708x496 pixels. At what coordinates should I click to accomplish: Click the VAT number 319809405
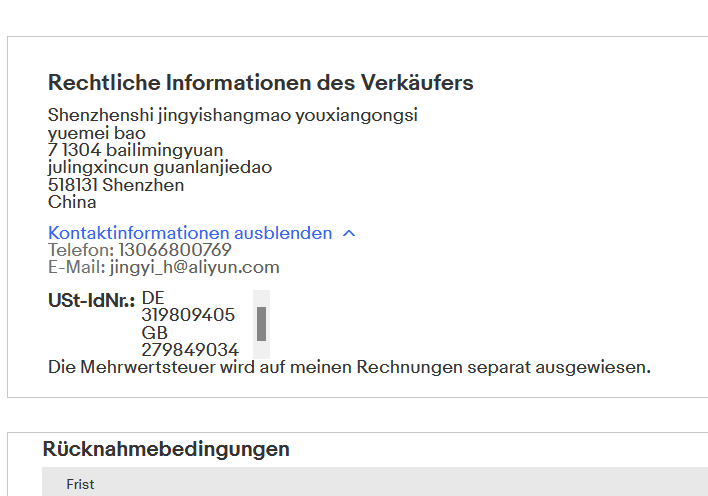[x=188, y=315]
